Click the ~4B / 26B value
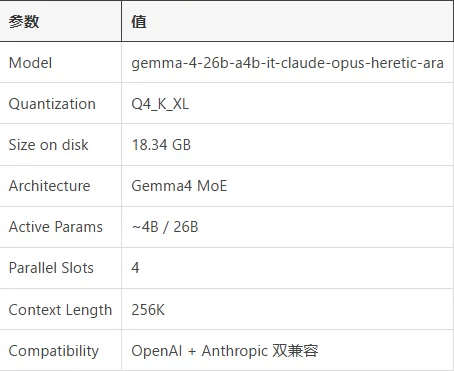This screenshot has height=371, width=454. (x=165, y=227)
